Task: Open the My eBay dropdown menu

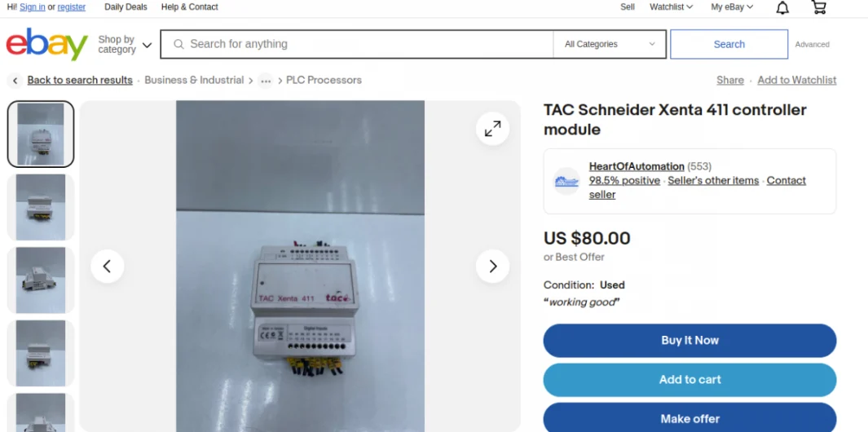Action: pos(732,7)
